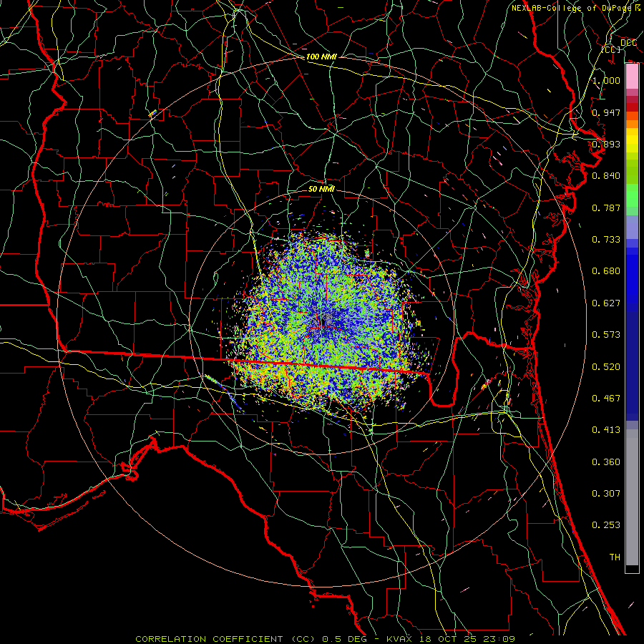The image size is (644, 644).
Task: Click the 50 NMI range ring label
Action: coord(321,189)
